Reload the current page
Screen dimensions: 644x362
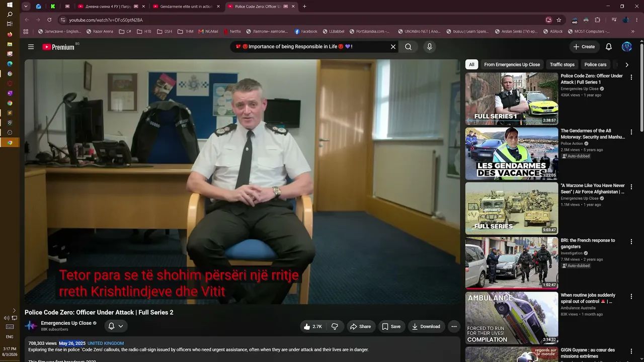(x=49, y=20)
